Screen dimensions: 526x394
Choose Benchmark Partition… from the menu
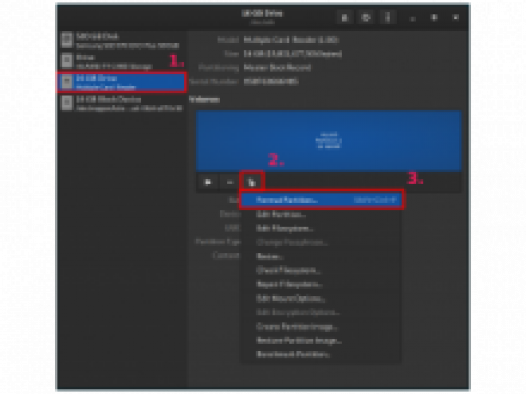(321, 354)
